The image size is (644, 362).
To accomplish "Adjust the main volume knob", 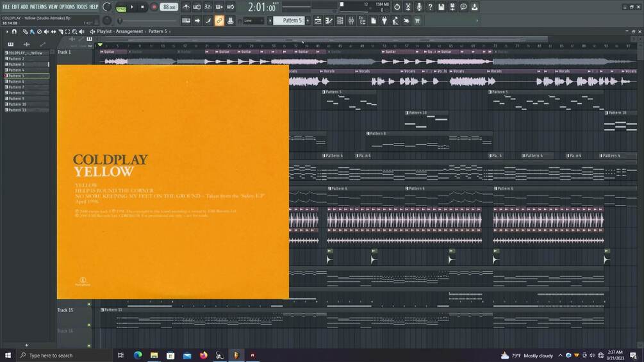I will (x=107, y=7).
